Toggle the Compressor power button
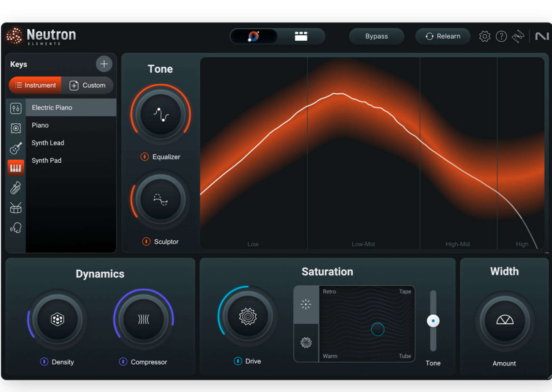Viewport: 552px width, 392px height. click(x=123, y=362)
